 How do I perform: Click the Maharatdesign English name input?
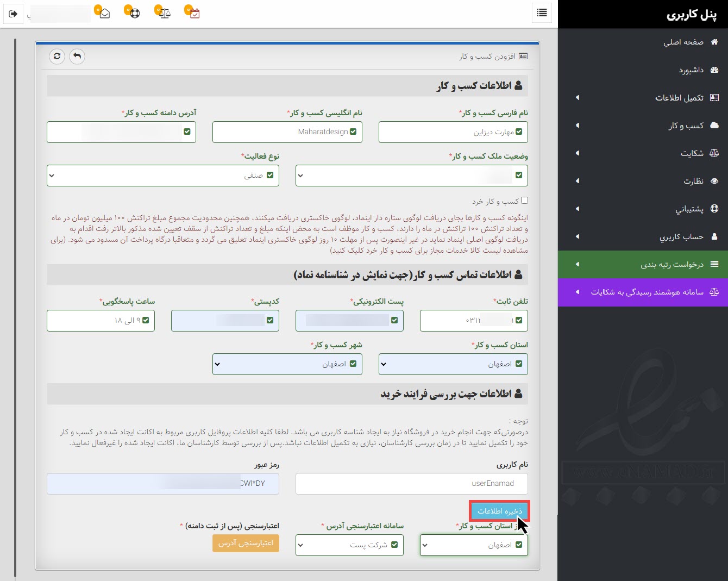point(287,132)
